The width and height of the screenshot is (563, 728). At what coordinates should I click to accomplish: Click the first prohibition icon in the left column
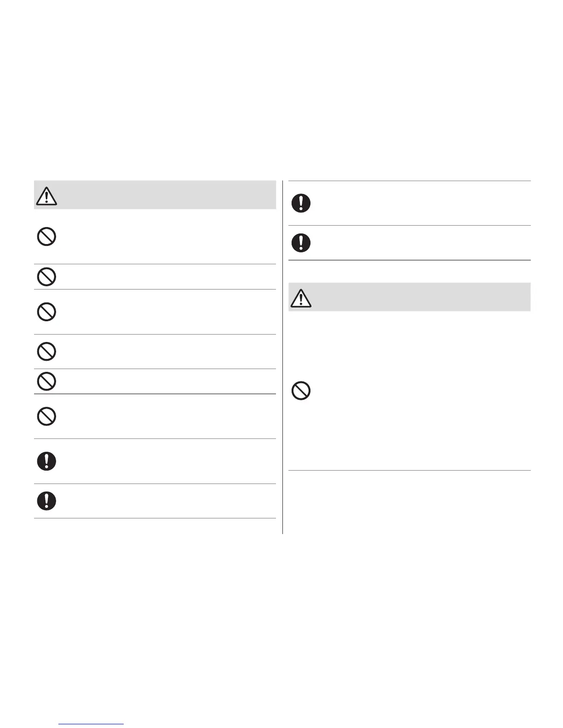(x=46, y=237)
